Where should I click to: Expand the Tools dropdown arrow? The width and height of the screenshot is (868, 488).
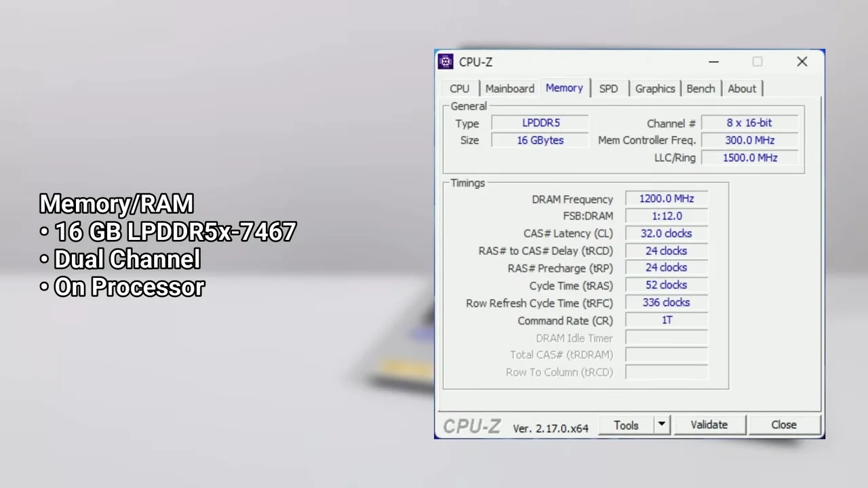pyautogui.click(x=661, y=425)
